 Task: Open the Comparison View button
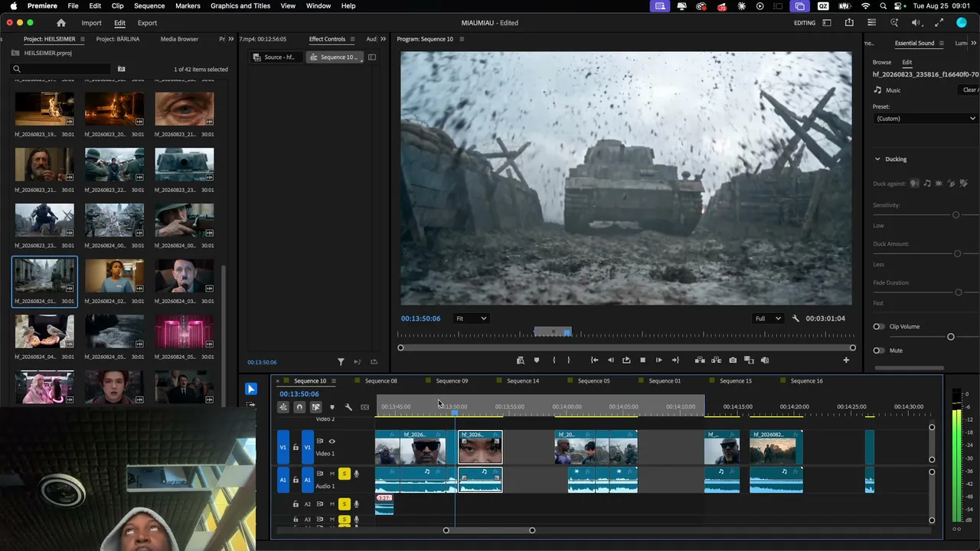pyautogui.click(x=749, y=360)
